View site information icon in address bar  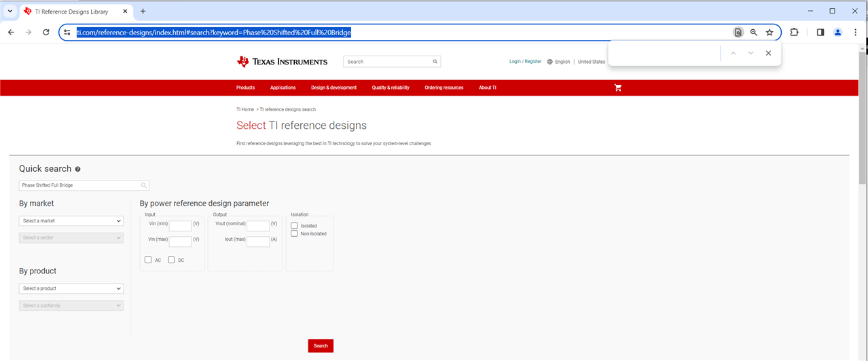67,32
